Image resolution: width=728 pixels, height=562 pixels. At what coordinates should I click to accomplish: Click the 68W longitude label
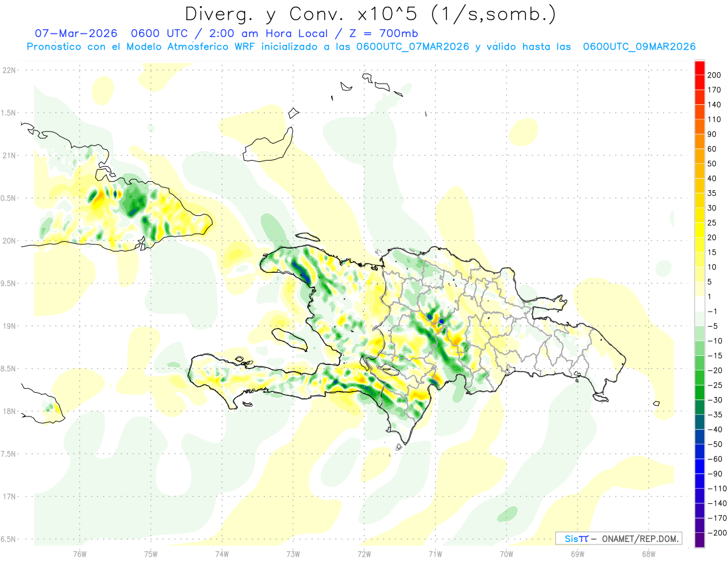tap(649, 554)
